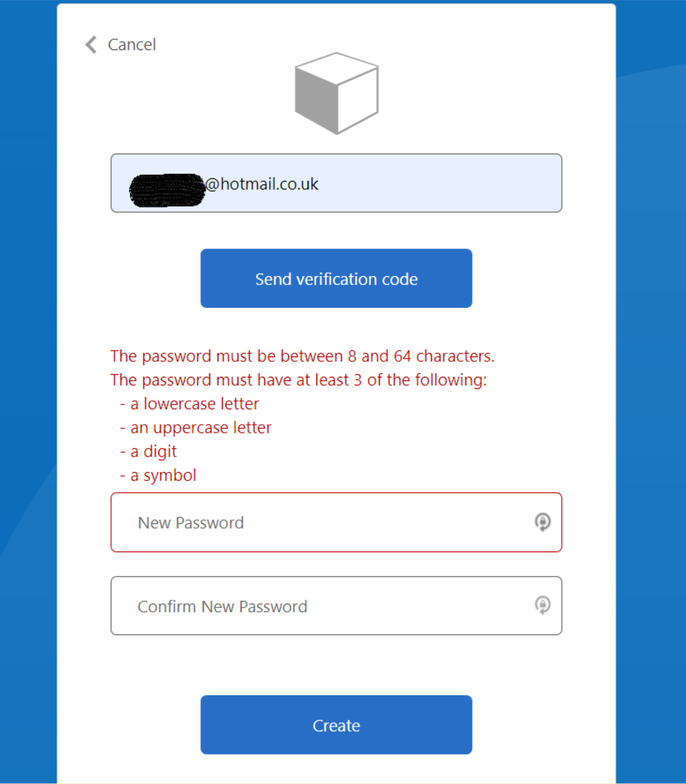Image resolution: width=686 pixels, height=784 pixels.
Task: Click the grey cube logo
Action: tap(337, 93)
